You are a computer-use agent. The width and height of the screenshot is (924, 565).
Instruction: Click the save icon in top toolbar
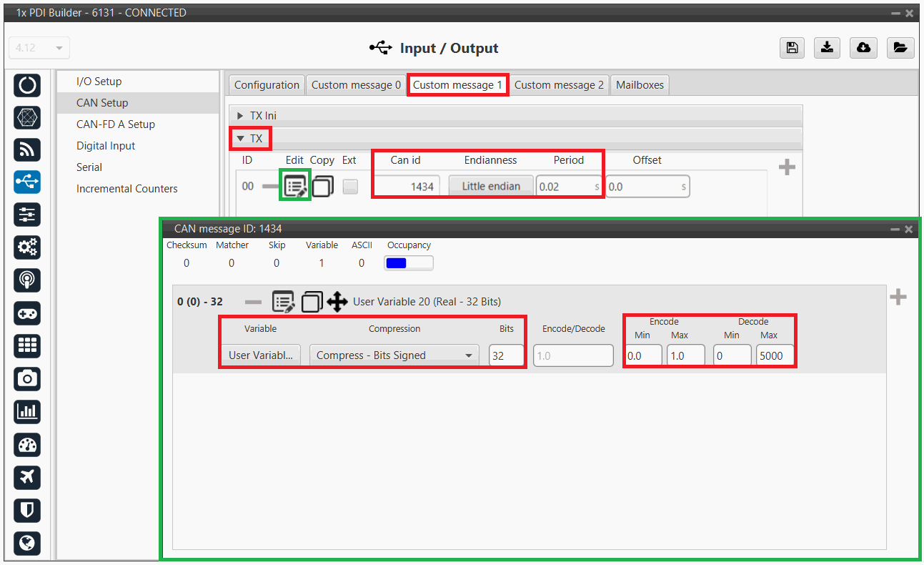tap(792, 48)
